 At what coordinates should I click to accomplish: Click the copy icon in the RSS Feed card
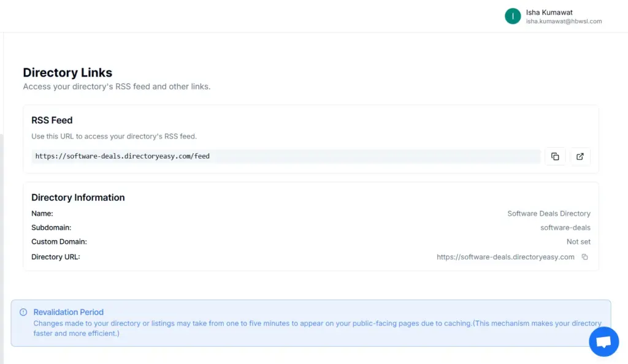[x=556, y=156]
